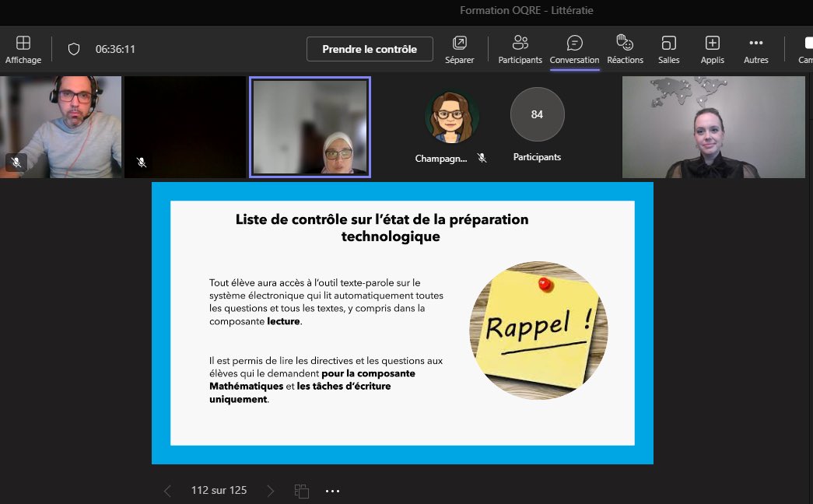Open the Autres more options menu
This screenshot has height=504, width=813.
coord(756,49)
